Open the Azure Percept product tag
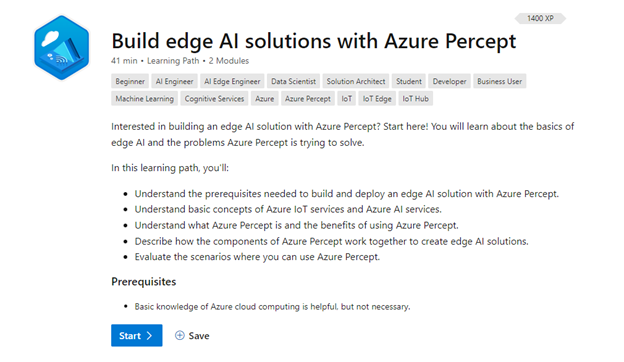 (308, 99)
